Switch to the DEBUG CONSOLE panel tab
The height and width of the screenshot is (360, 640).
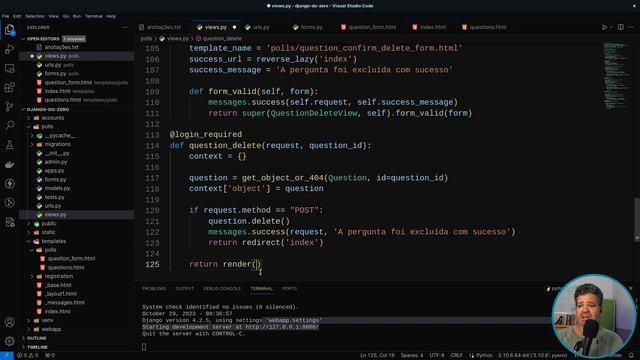pos(222,289)
